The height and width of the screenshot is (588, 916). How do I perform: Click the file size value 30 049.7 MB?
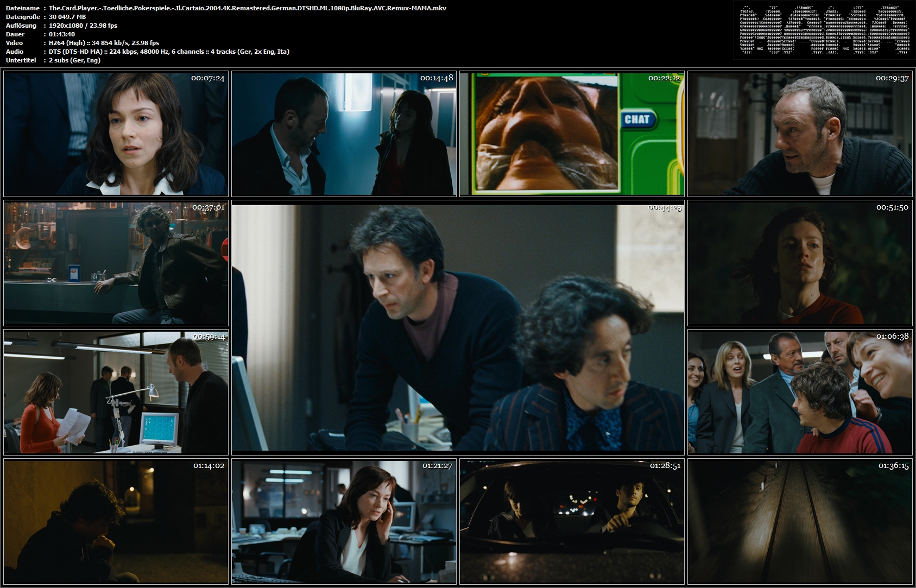point(67,17)
